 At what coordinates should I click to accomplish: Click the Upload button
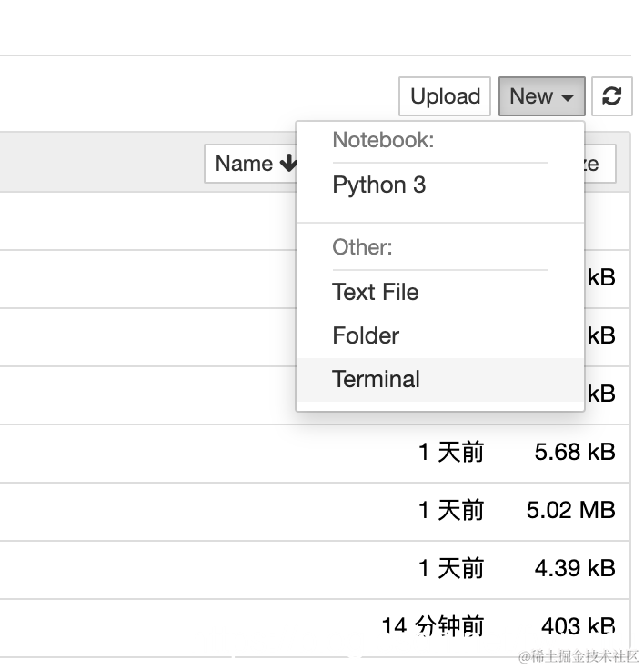445,96
